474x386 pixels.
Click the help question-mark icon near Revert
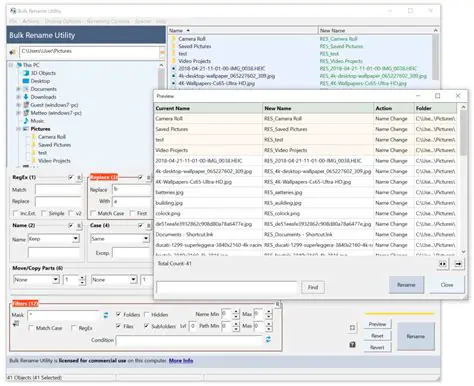coord(352,345)
